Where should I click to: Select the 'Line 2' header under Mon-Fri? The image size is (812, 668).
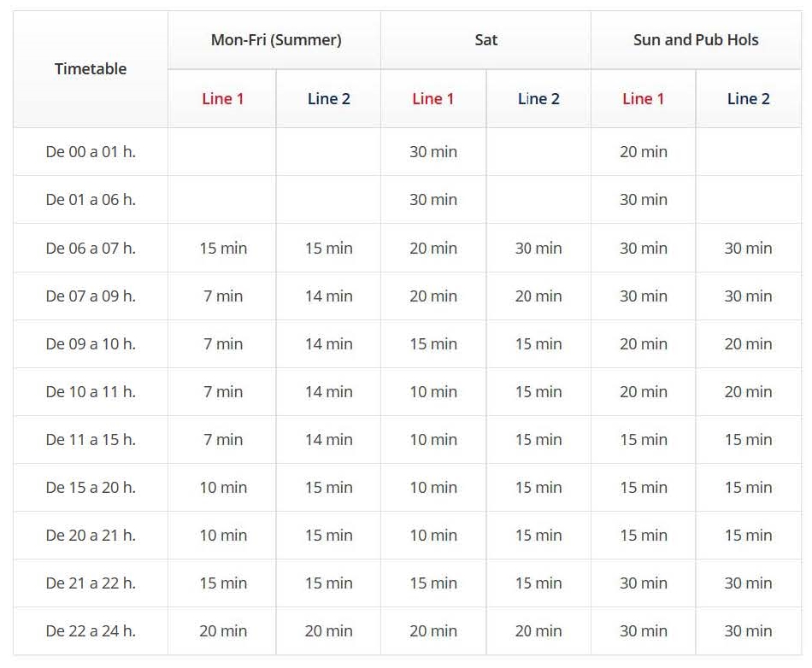[x=328, y=98]
